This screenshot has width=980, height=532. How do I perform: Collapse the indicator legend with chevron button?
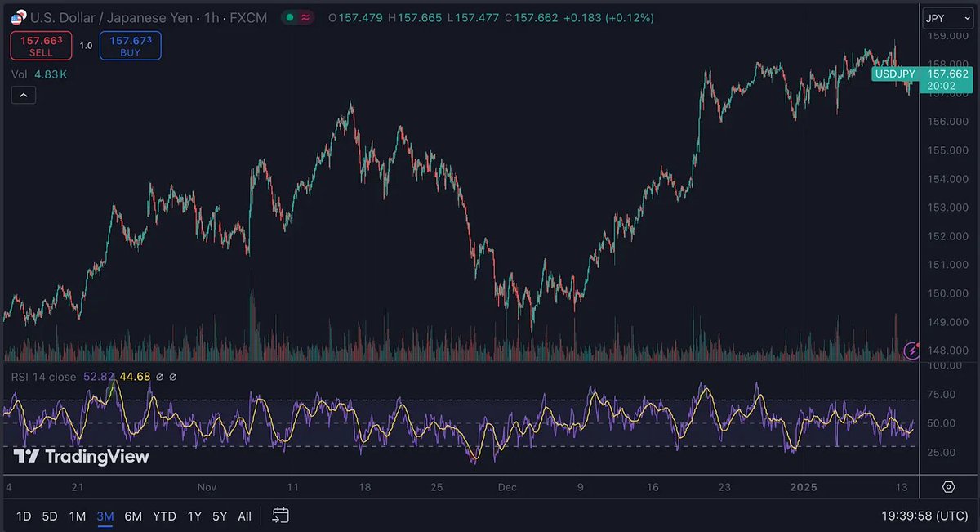tap(23, 96)
